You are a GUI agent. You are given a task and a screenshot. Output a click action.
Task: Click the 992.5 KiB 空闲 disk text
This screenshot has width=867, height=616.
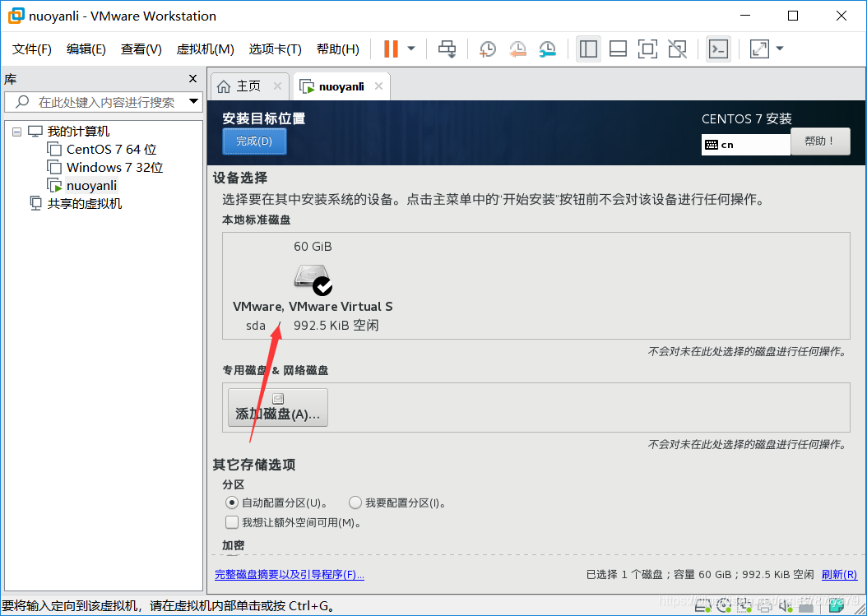336,325
